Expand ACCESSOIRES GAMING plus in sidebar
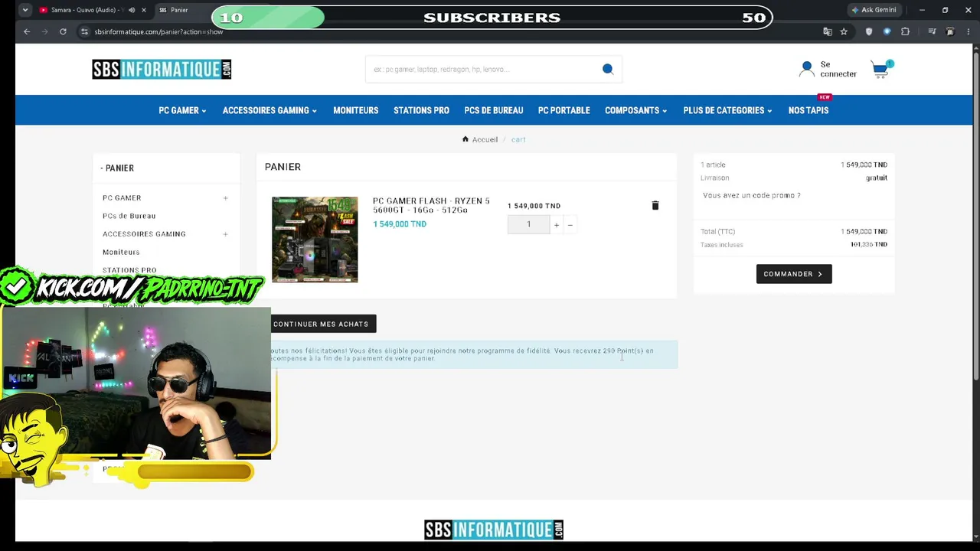980x551 pixels. pyautogui.click(x=225, y=234)
